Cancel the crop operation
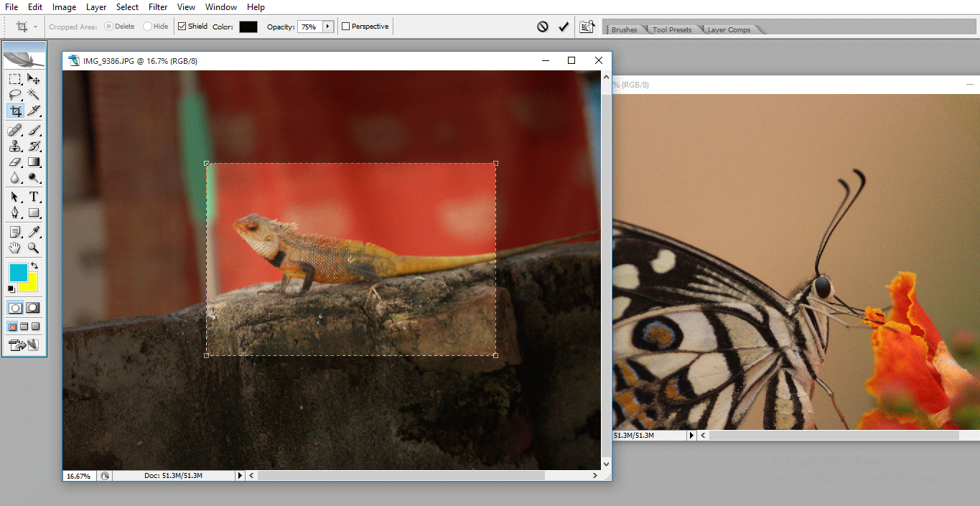980x506 pixels. [543, 26]
